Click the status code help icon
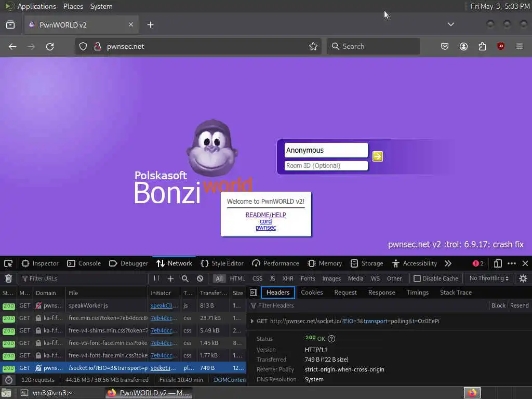 coord(331,339)
